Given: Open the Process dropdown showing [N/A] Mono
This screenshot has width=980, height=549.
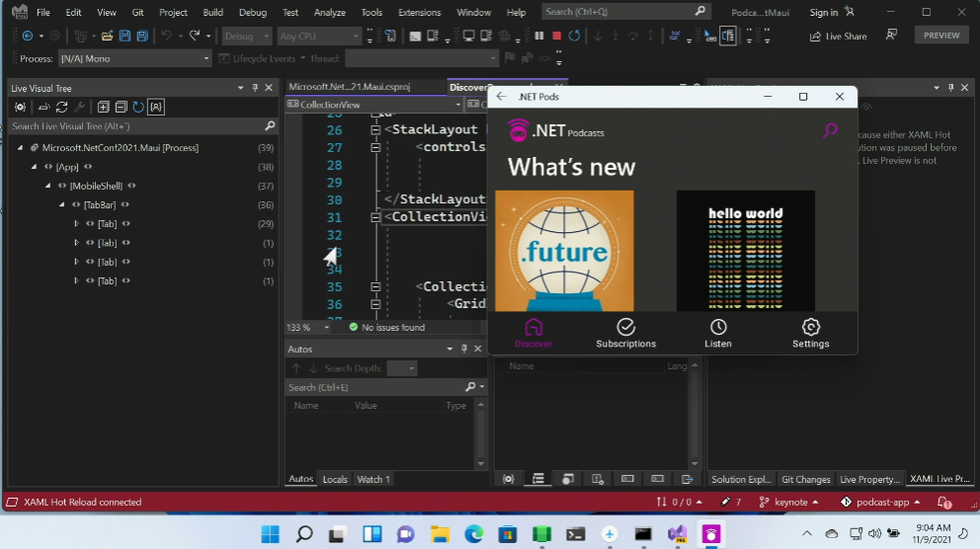Looking at the screenshot, I should click(134, 58).
